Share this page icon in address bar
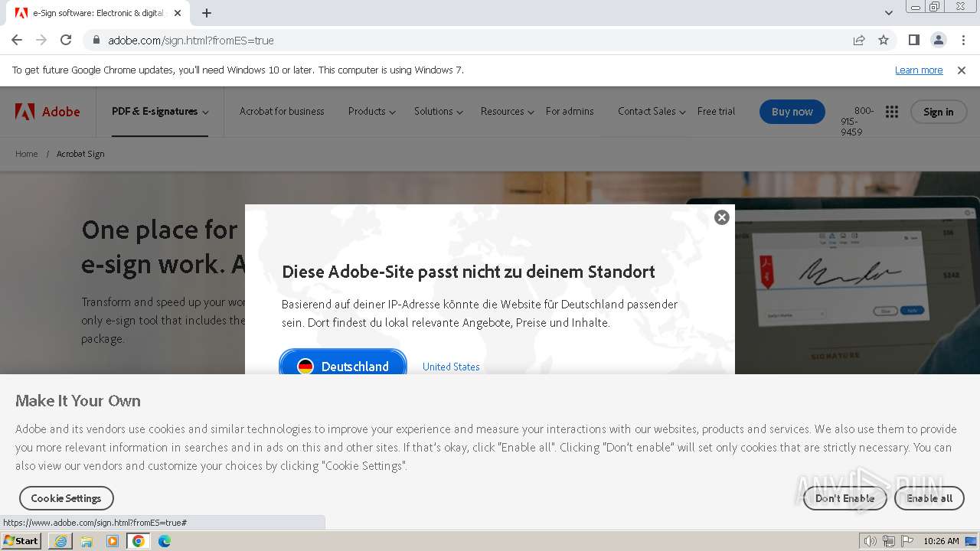 (859, 40)
